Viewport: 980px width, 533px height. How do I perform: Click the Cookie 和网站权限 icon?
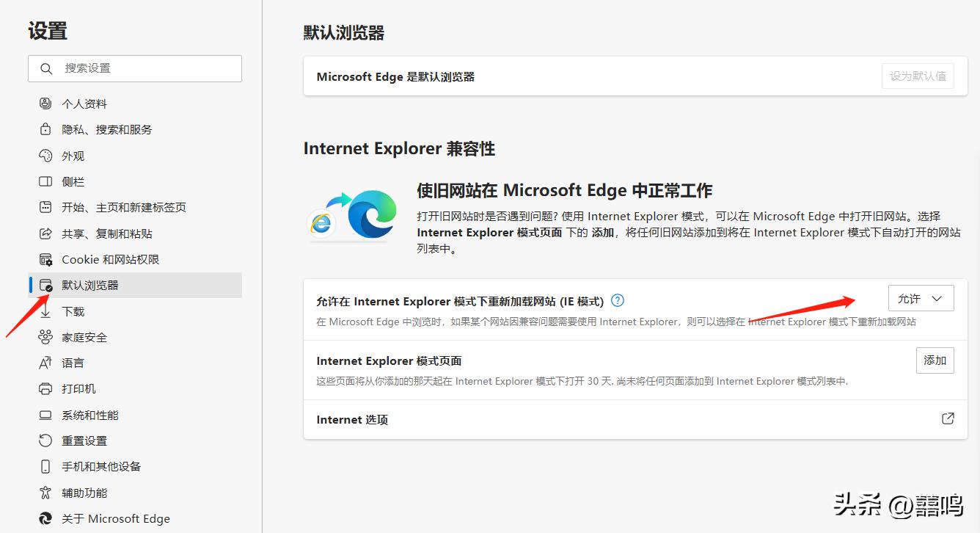coord(45,258)
